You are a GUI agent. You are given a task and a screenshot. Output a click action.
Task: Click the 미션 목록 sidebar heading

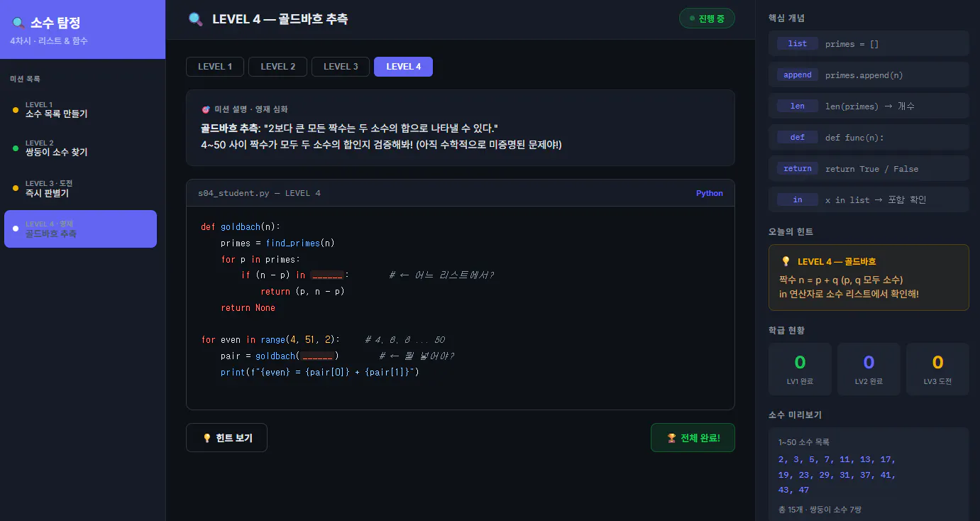click(25, 79)
